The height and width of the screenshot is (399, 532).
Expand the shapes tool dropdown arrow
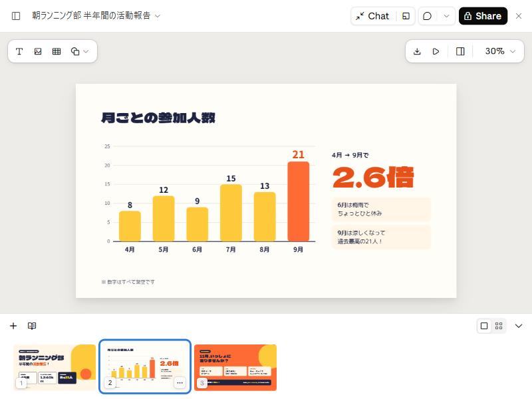(x=86, y=51)
